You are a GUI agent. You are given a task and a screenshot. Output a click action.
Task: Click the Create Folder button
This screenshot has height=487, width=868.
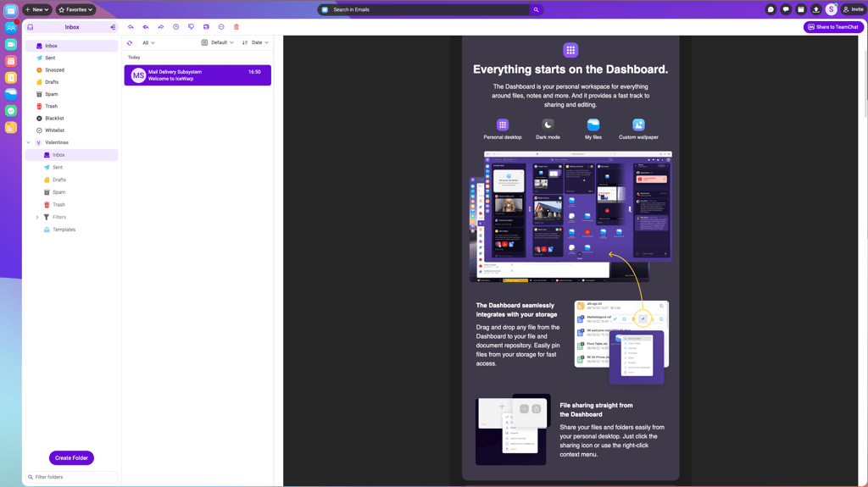pyautogui.click(x=71, y=457)
